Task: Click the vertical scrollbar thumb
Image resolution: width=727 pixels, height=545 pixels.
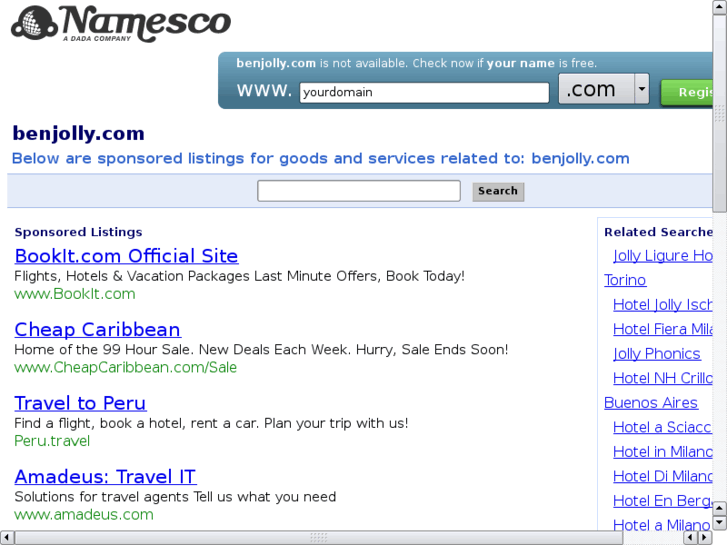Action: click(x=720, y=112)
